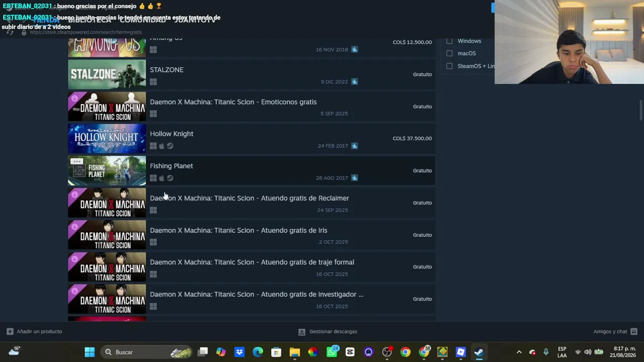Open the Steam app in the taskbar
Image resolution: width=644 pixels, height=362 pixels.
tap(479, 352)
